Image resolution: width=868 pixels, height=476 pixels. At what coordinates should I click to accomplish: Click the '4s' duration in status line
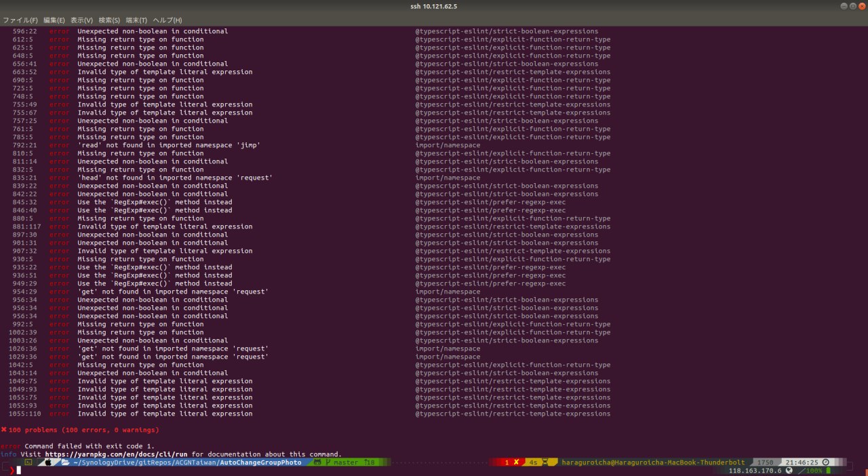coord(533,462)
